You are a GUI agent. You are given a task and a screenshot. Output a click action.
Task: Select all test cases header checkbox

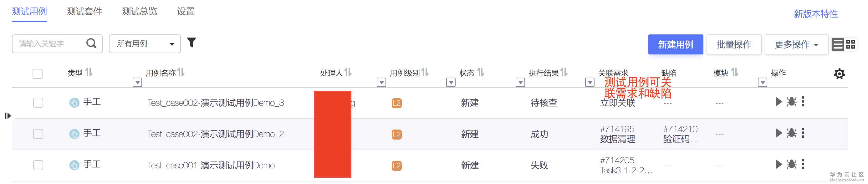38,74
